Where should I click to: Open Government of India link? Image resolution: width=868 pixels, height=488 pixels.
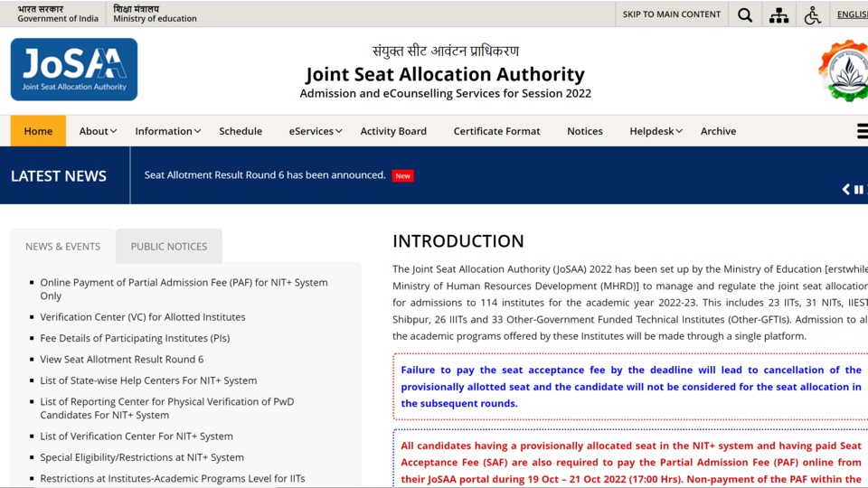click(58, 14)
